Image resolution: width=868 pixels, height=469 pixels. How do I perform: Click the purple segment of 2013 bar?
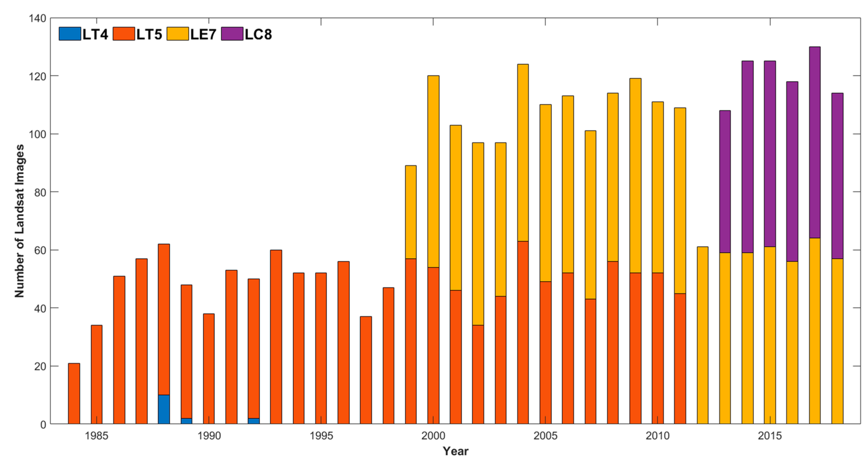(725, 181)
